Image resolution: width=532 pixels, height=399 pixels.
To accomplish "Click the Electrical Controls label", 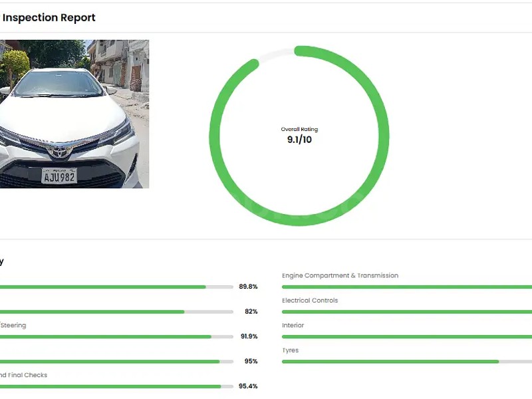I will click(310, 301).
